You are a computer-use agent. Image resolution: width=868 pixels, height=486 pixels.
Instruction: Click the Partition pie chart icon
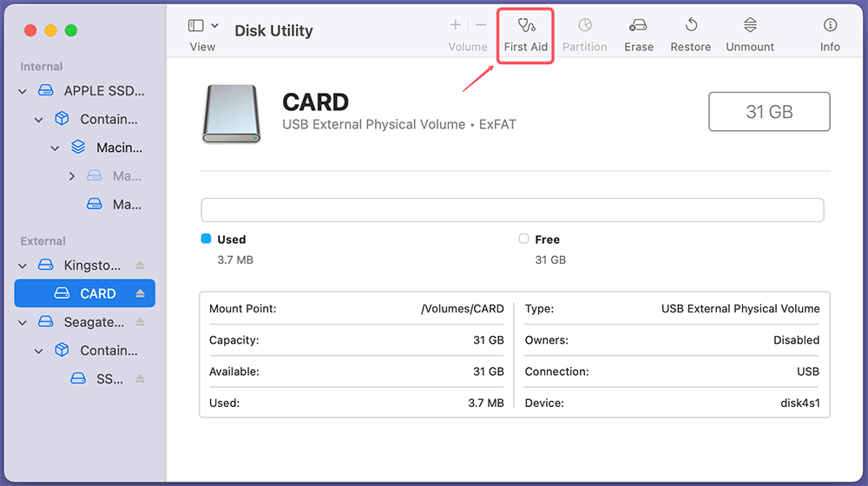585,25
